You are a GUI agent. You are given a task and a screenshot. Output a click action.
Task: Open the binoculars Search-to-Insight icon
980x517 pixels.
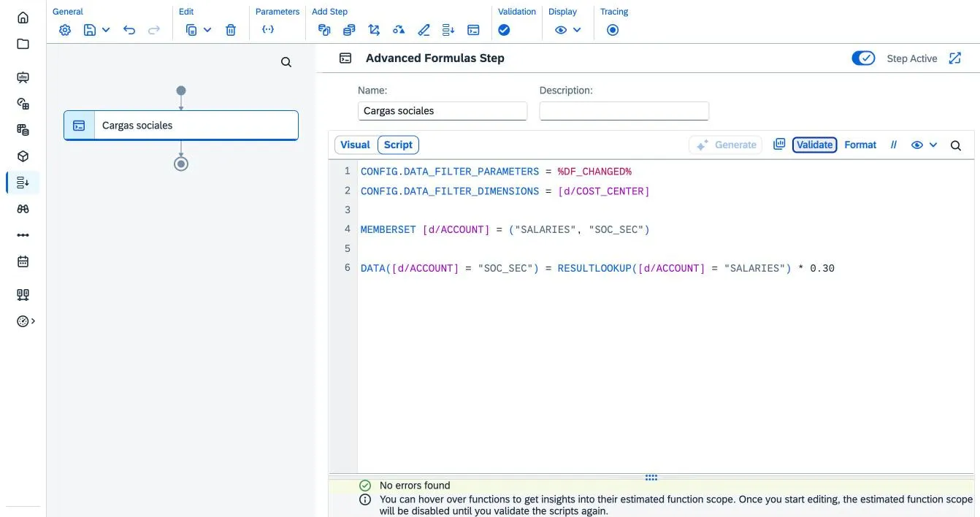[23, 209]
